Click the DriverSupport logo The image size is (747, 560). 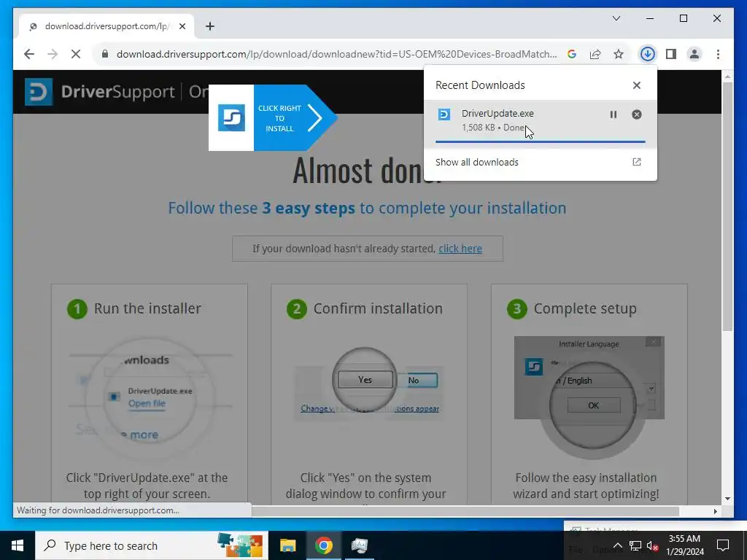coord(100,92)
